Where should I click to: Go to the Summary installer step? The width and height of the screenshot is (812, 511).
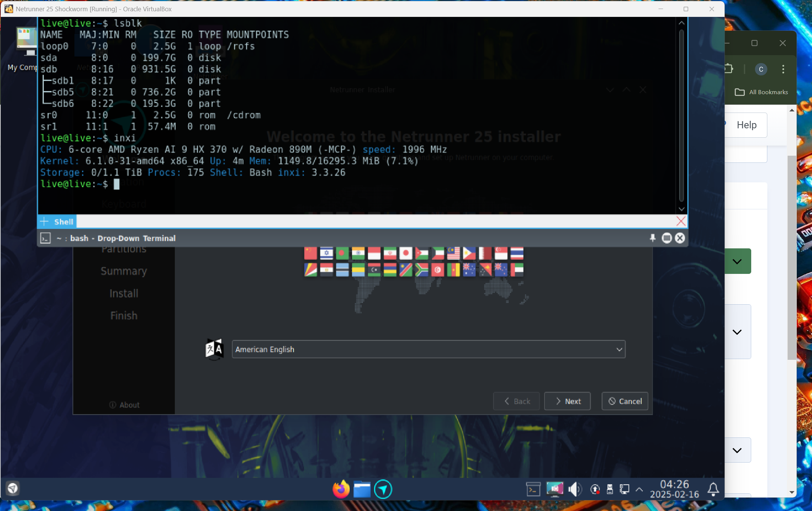click(x=124, y=271)
